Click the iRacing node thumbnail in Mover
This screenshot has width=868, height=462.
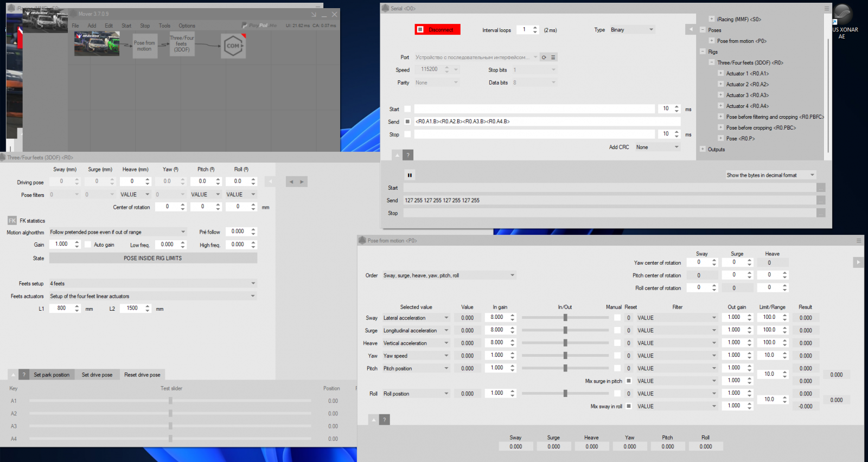97,44
